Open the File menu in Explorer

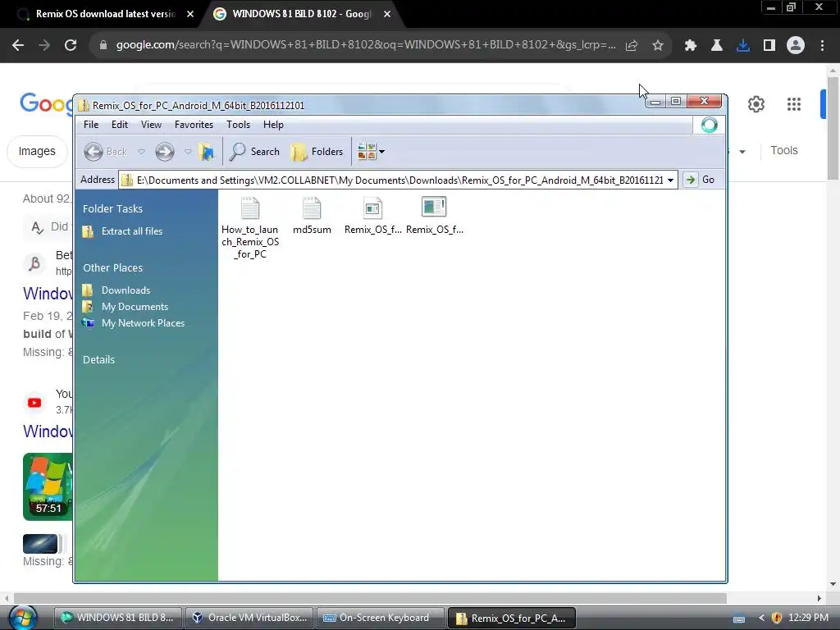click(x=91, y=125)
